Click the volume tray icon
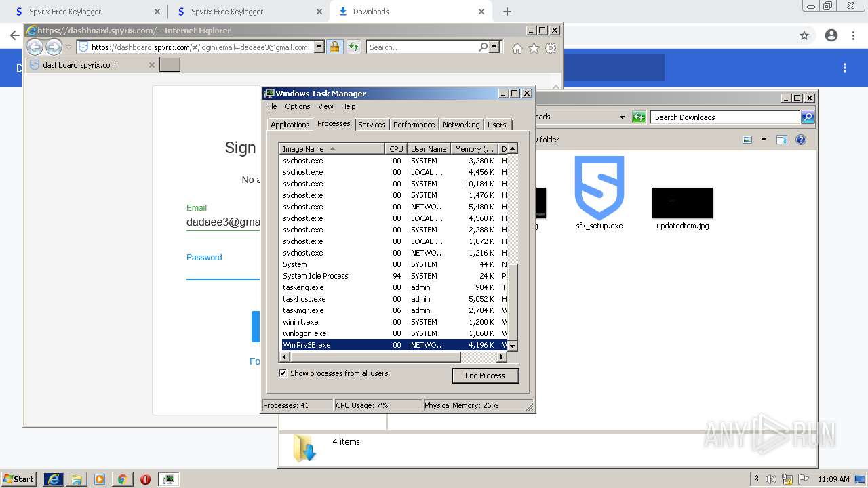The width and height of the screenshot is (868, 488). [772, 479]
